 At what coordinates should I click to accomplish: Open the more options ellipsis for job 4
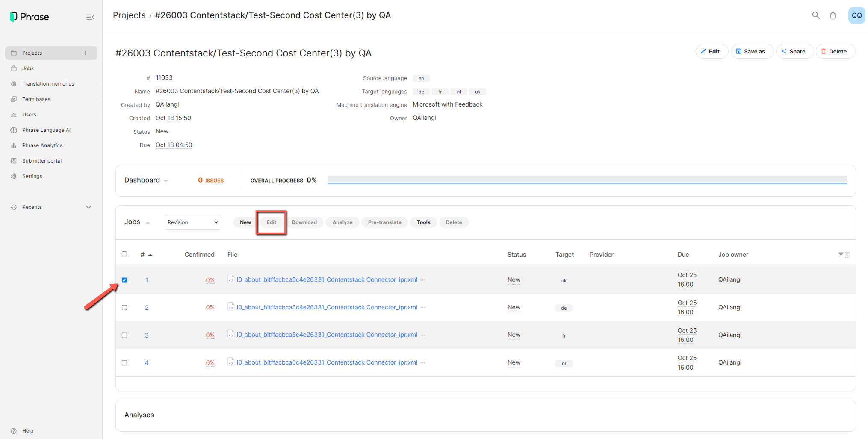click(423, 362)
